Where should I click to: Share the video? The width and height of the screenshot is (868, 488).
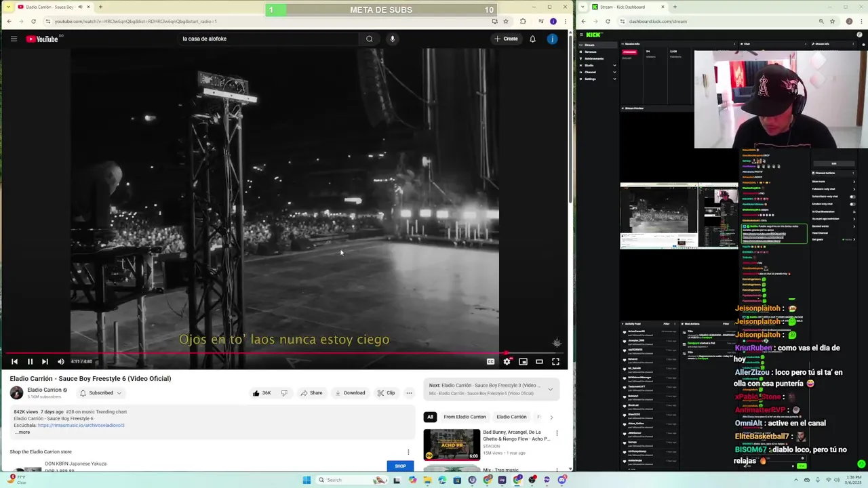(311, 392)
